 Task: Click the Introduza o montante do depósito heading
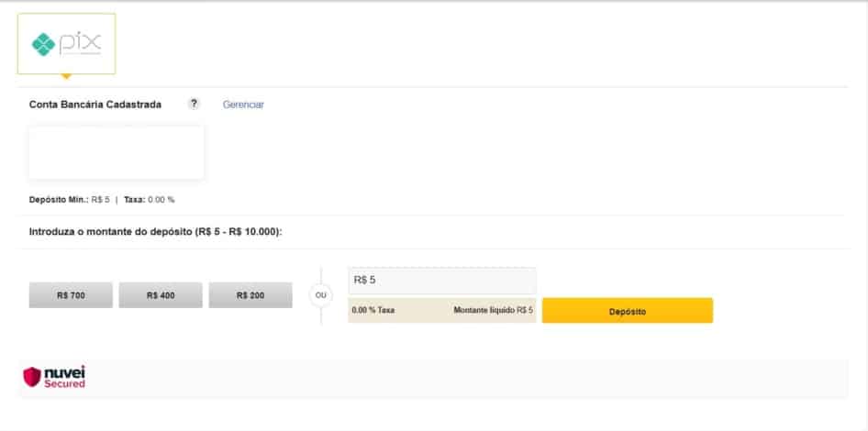coord(156,232)
